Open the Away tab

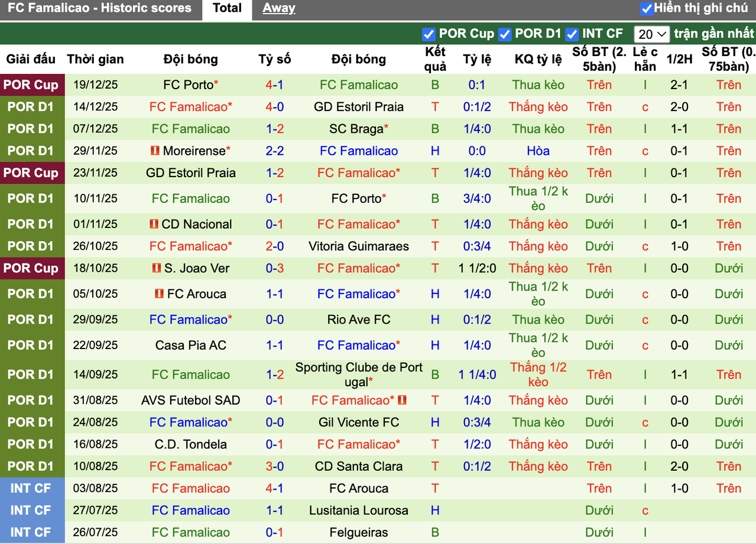point(279,9)
